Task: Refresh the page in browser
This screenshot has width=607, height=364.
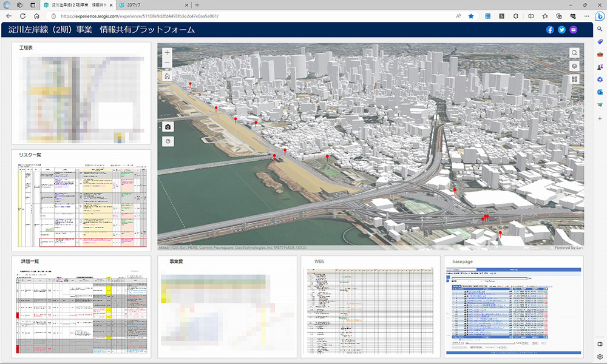Action: click(23, 16)
